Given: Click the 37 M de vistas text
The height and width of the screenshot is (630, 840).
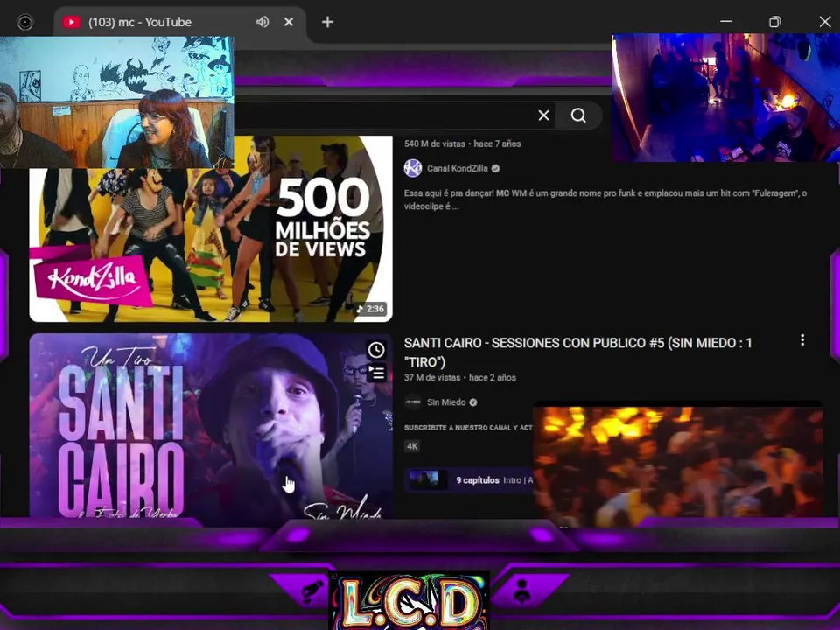Looking at the screenshot, I should pyautogui.click(x=431, y=378).
